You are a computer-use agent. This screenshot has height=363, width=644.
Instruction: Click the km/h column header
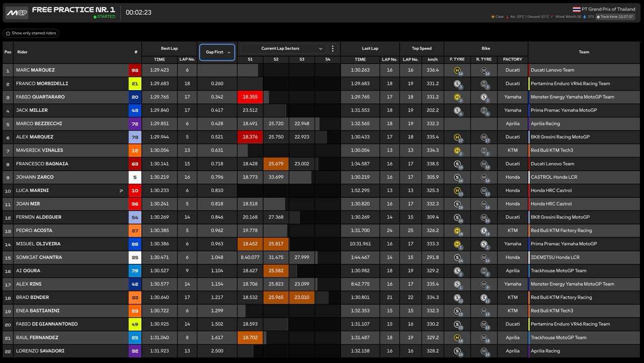coord(433,59)
